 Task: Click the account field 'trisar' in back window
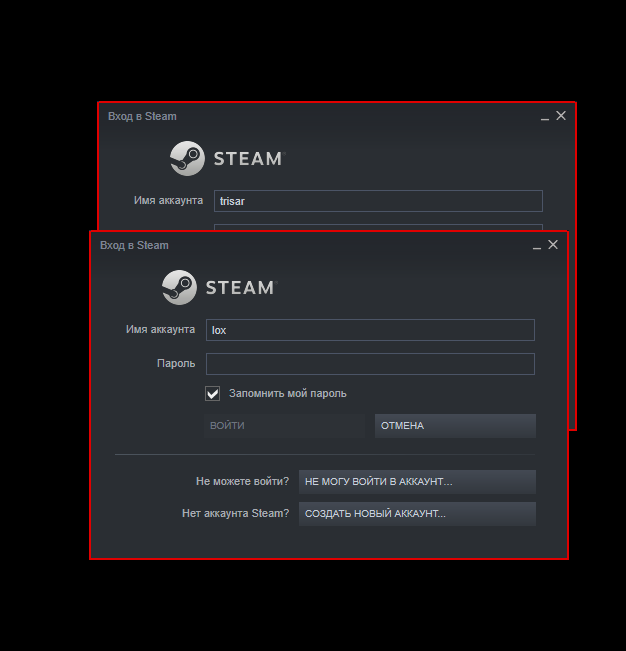pos(378,201)
